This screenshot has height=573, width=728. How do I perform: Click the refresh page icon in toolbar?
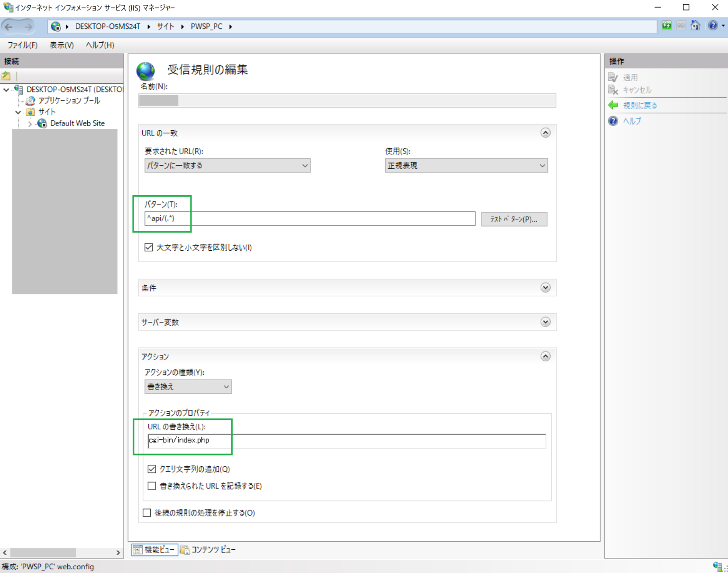click(666, 26)
